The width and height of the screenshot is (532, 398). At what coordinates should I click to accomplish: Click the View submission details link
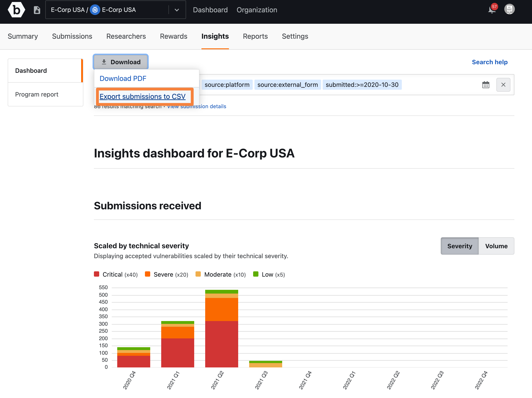tap(196, 106)
